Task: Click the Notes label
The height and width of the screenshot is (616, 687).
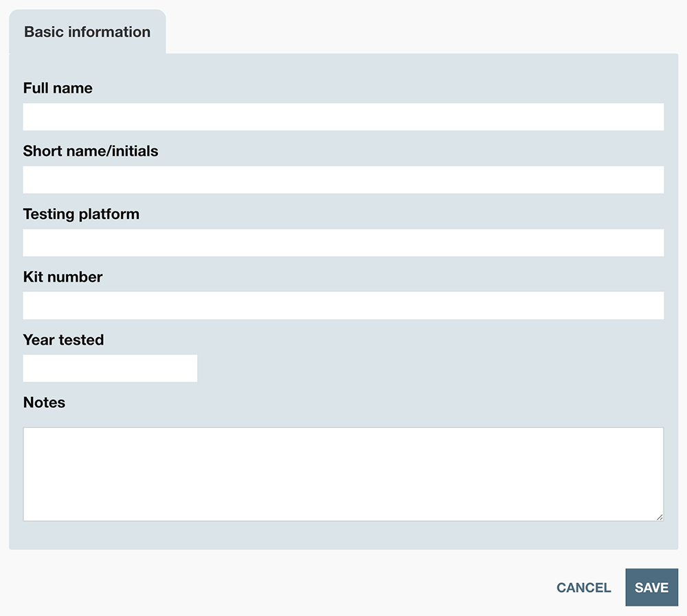Action: pos(44,402)
